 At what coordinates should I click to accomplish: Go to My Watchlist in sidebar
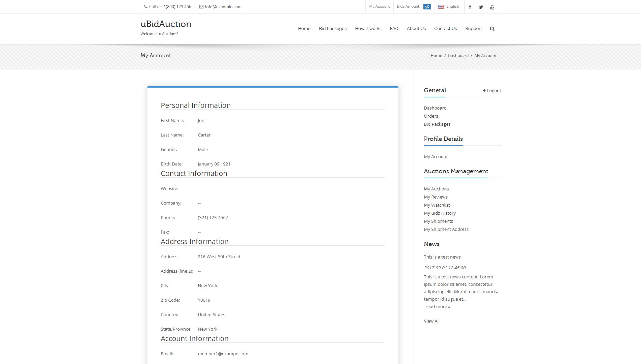coord(437,205)
